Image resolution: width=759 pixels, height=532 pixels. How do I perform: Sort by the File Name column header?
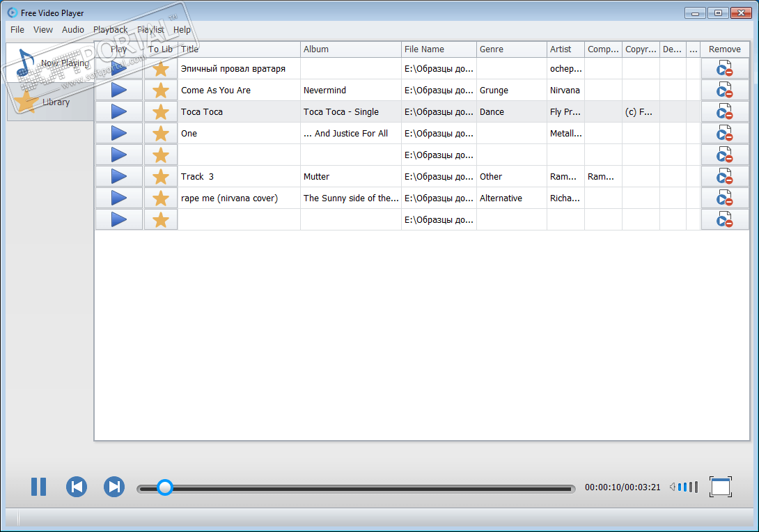coord(439,49)
